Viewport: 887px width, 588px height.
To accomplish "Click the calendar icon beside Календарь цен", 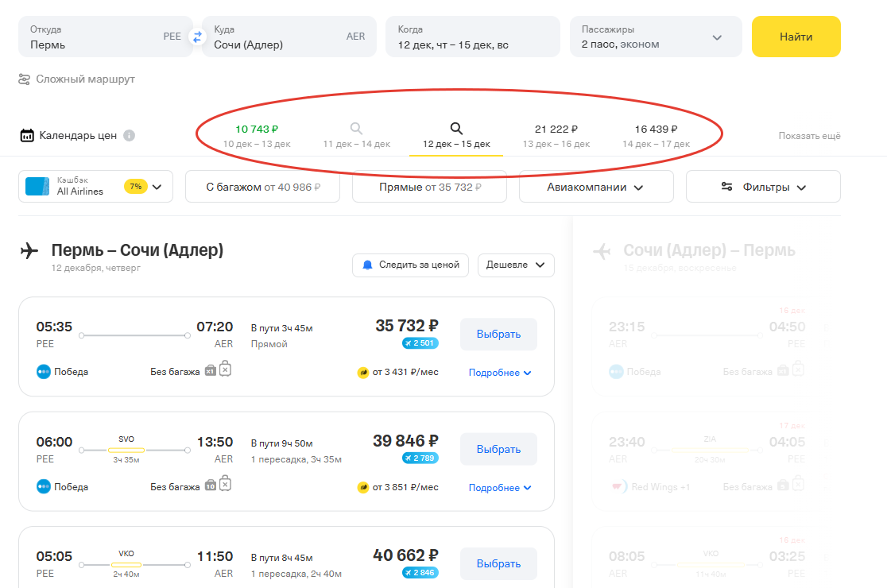I will [27, 135].
